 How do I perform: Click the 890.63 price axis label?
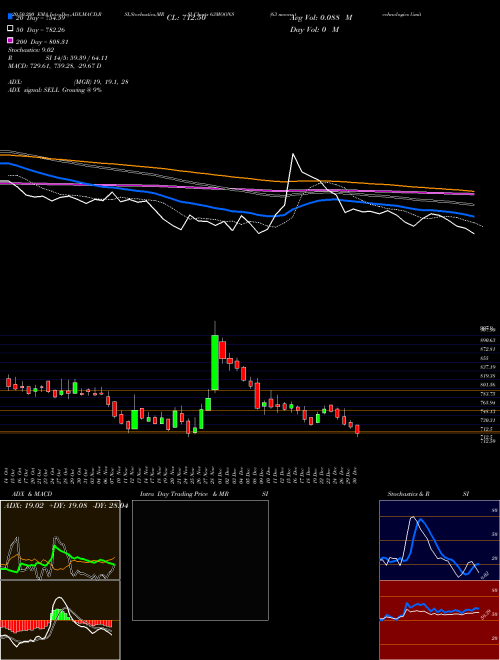click(488, 340)
